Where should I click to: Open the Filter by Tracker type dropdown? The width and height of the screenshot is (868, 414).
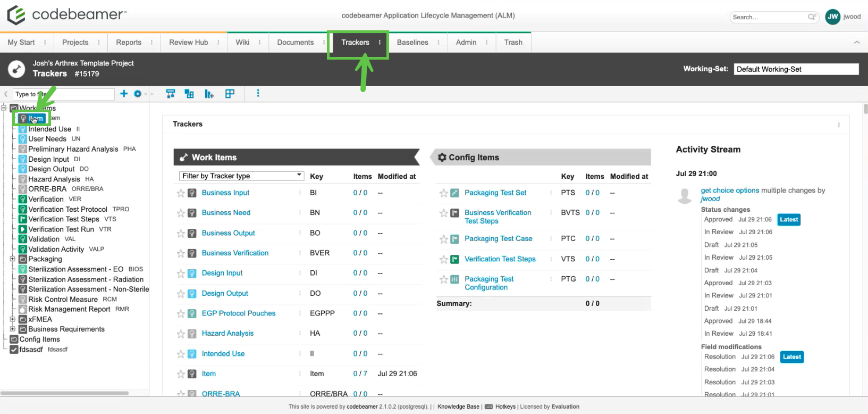(x=241, y=176)
